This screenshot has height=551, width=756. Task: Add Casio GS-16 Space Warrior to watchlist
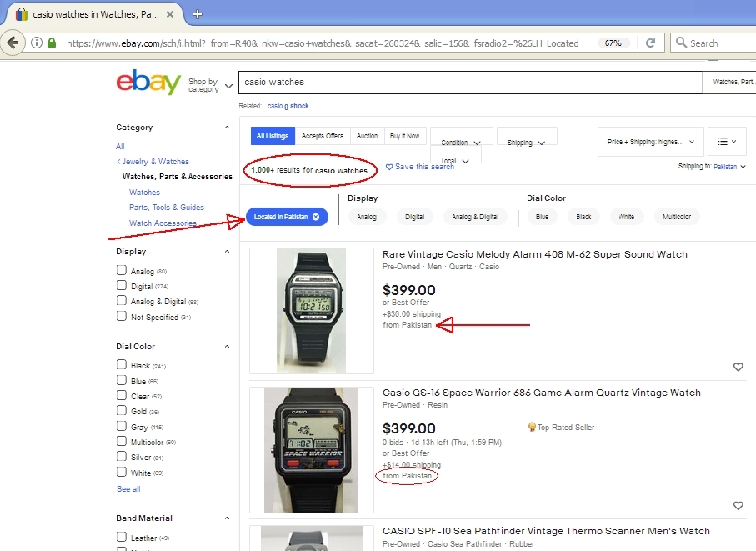pos(738,506)
